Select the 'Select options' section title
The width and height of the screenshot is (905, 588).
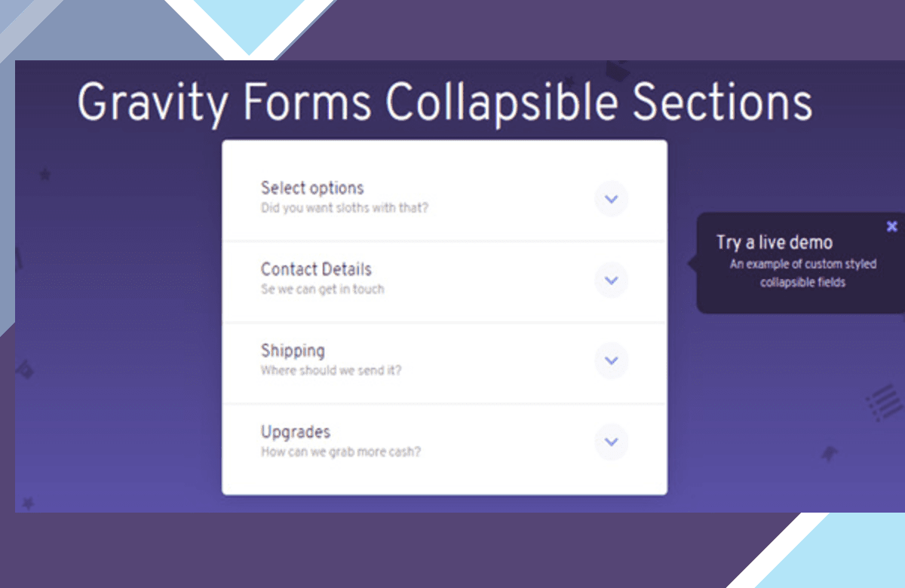(312, 188)
